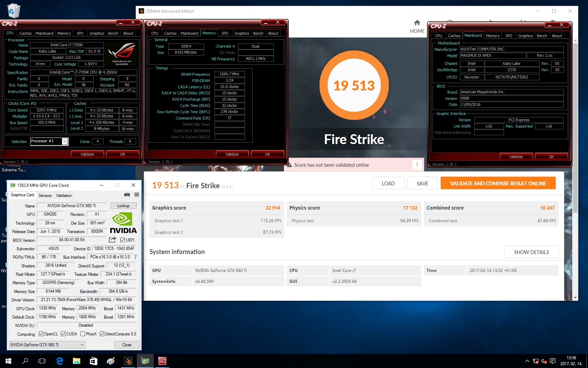588x368 pixels.
Task: Go to 3DMark HOME screen
Action: [x=417, y=27]
